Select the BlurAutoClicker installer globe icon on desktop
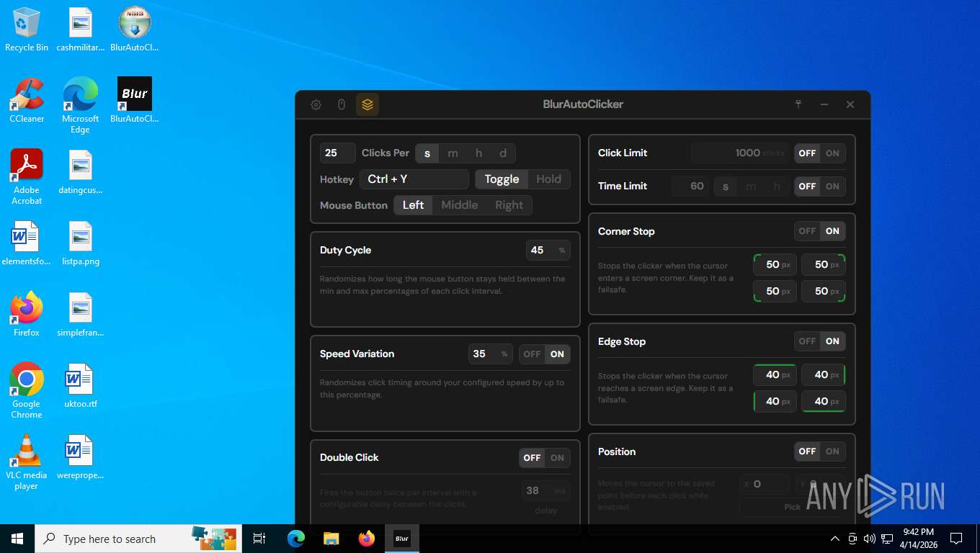The height and width of the screenshot is (553, 980). point(135,30)
